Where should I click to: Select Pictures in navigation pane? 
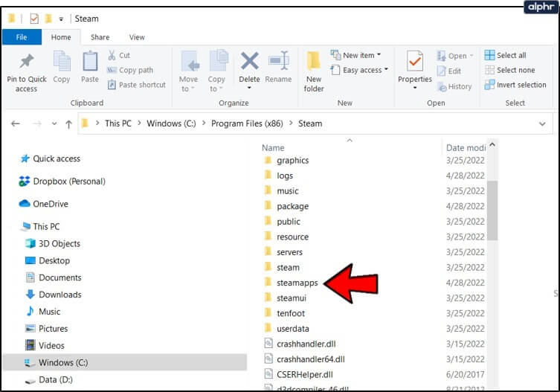coord(46,328)
